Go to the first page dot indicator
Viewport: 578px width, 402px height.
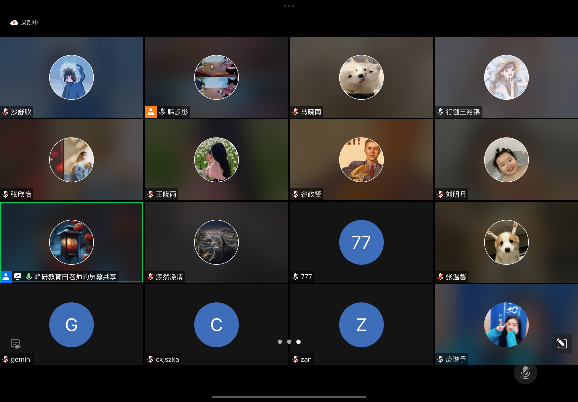pyautogui.click(x=280, y=342)
